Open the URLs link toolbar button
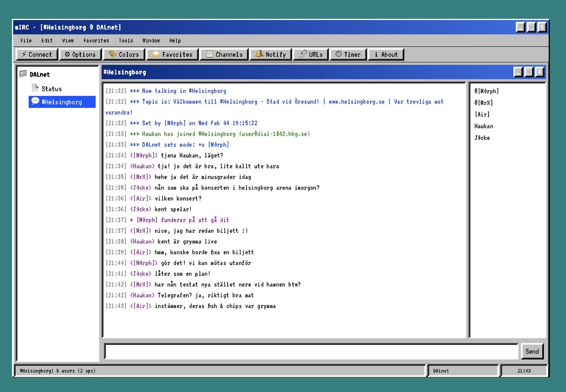 (x=311, y=54)
